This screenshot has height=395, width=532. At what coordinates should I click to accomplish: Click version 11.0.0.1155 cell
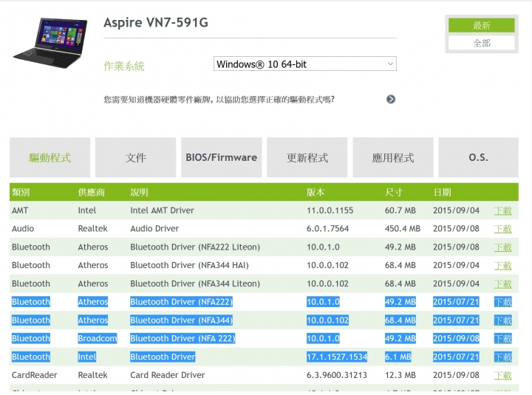point(330,210)
